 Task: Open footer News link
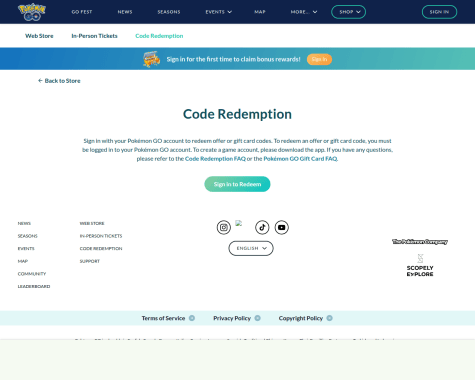coord(24,223)
